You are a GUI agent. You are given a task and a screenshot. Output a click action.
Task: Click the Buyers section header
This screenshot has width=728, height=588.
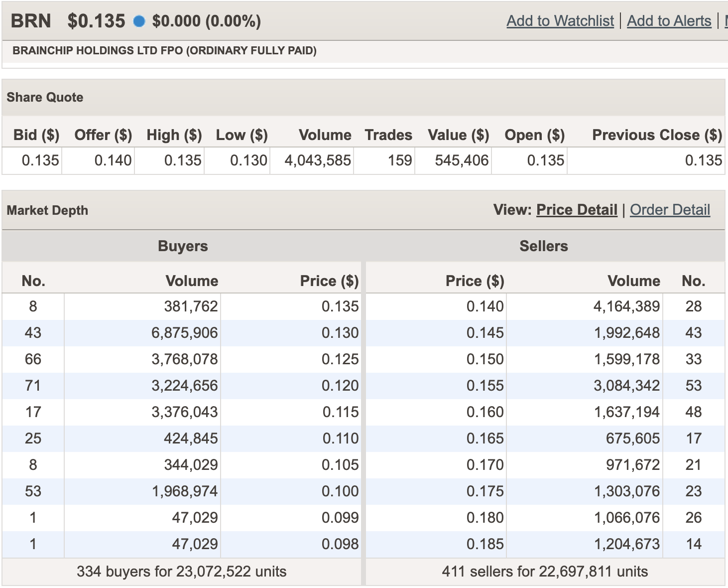click(183, 246)
